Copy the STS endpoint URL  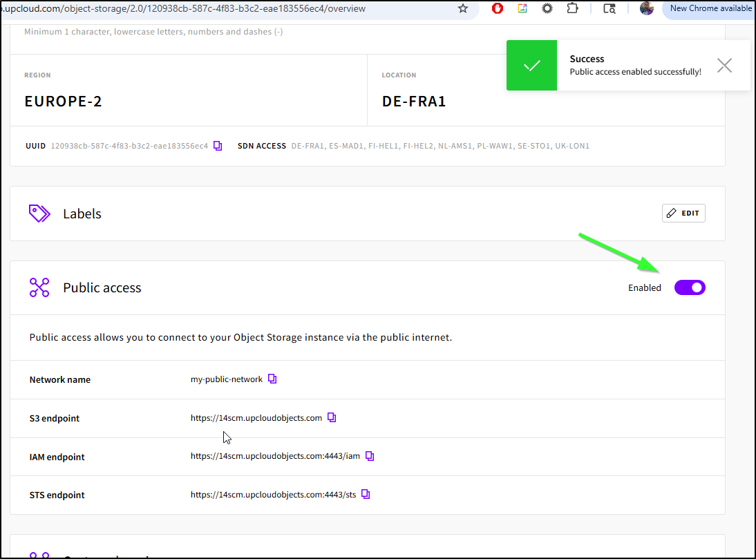pyautogui.click(x=366, y=494)
